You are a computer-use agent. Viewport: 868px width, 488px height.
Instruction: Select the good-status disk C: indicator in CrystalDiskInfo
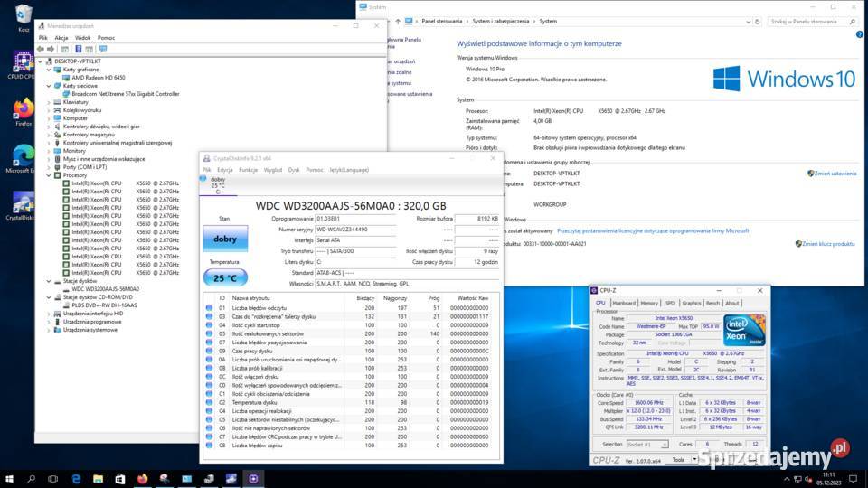tap(218, 184)
